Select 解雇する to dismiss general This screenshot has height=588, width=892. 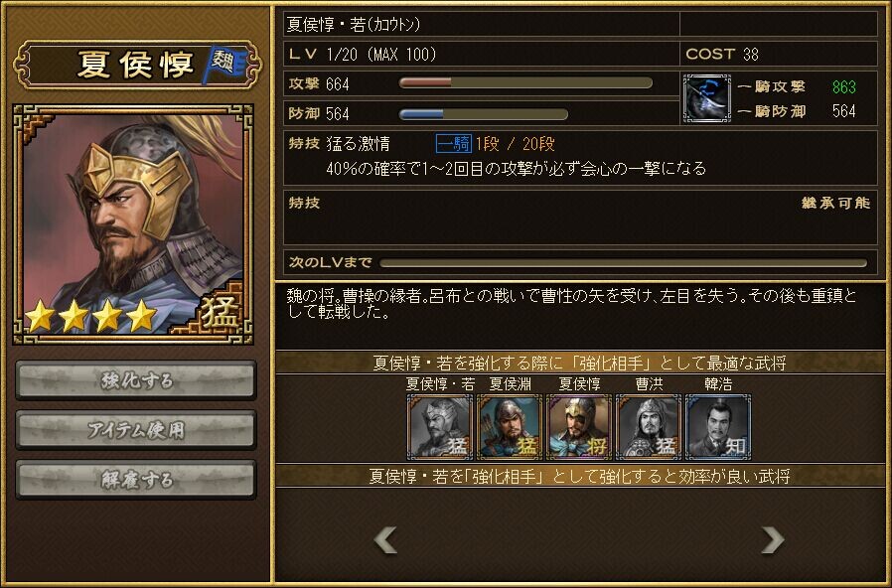pyautogui.click(x=136, y=480)
